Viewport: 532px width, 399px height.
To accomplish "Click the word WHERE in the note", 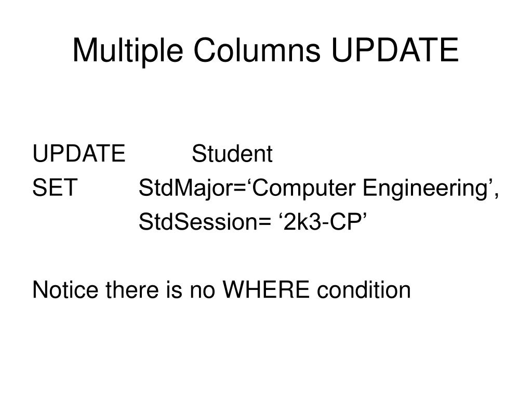I will (265, 290).
